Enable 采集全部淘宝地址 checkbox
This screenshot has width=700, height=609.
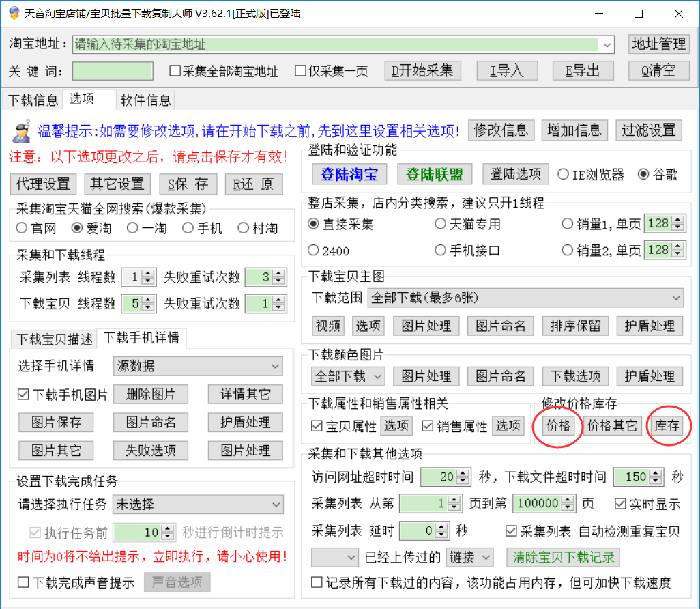point(175,71)
